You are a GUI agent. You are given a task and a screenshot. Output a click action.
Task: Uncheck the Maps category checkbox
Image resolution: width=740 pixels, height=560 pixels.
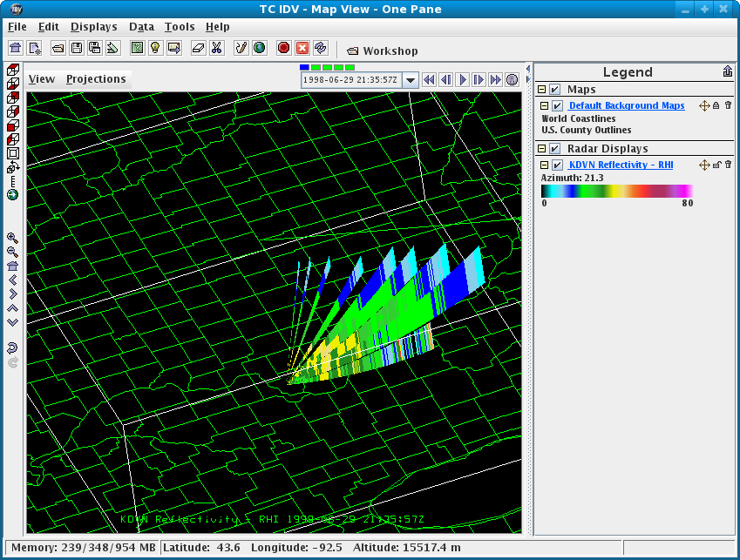pos(554,90)
